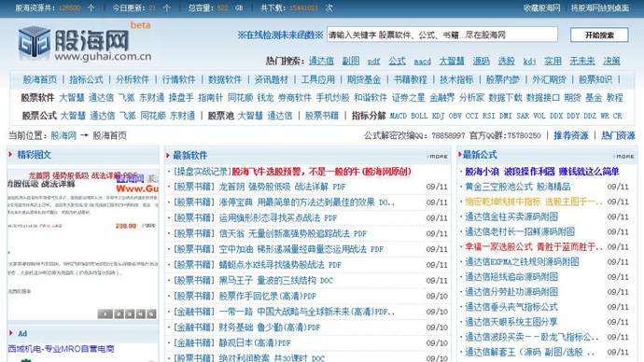This screenshot has width=644, height=362.
Task: Click hot search term 无未来
Action: tap(582, 62)
